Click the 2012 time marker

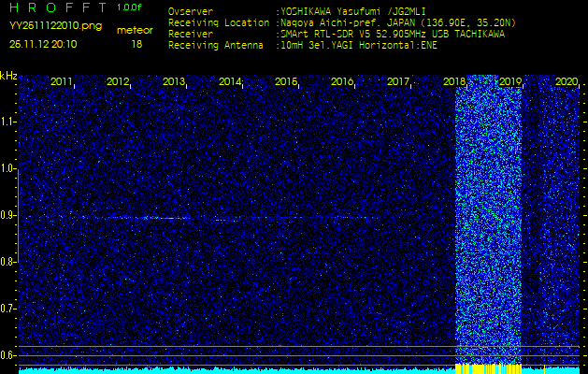[x=118, y=81]
